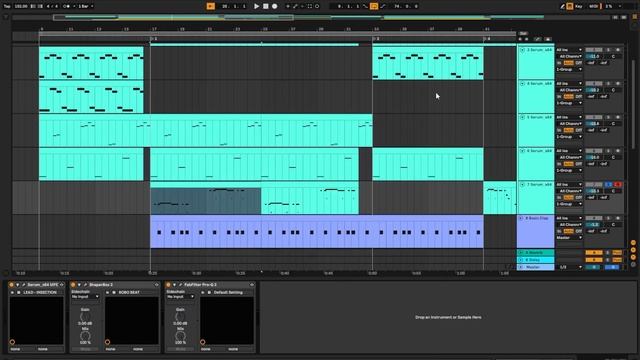Click the ShaperBox 2 sidechain Gain knob
This screenshot has width=640, height=360.
pos(85,317)
